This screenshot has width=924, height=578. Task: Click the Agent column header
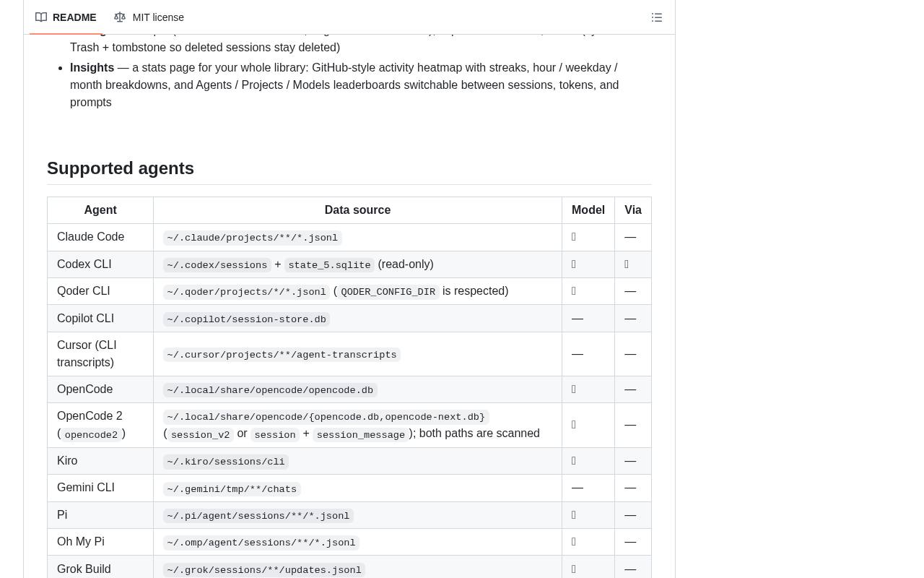(100, 210)
